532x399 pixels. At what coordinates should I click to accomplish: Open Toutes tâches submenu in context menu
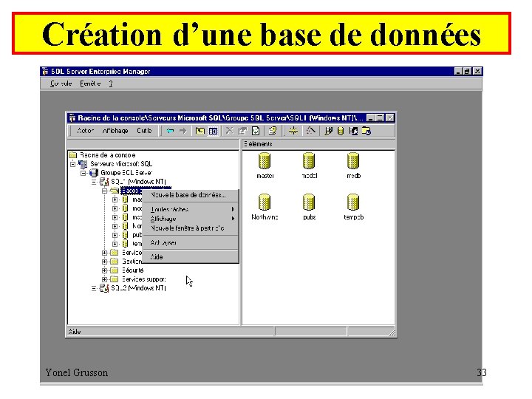tap(191, 209)
